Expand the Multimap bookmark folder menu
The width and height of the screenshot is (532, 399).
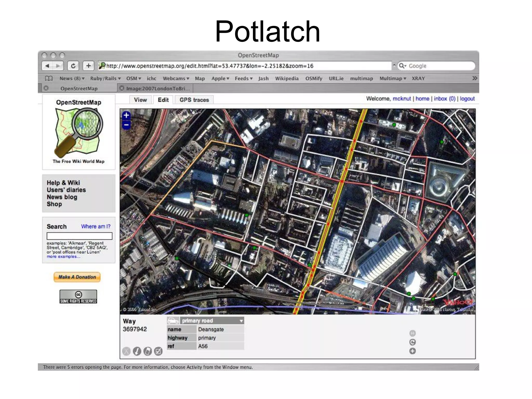(x=393, y=78)
